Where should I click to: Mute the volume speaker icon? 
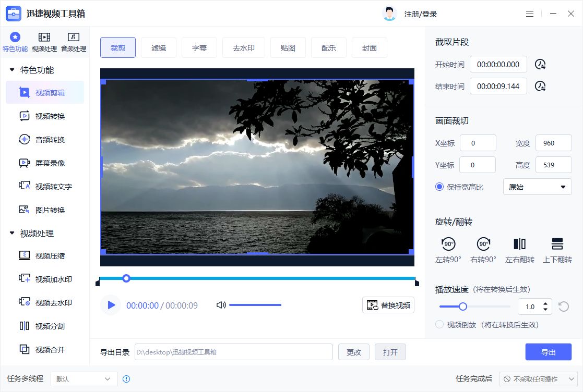(x=221, y=305)
